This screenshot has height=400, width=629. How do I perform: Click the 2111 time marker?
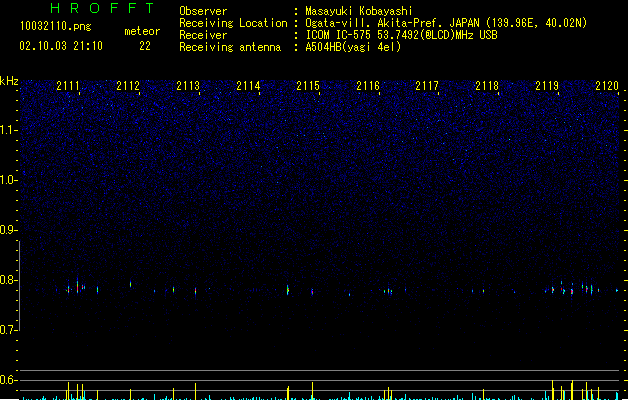tap(68, 86)
